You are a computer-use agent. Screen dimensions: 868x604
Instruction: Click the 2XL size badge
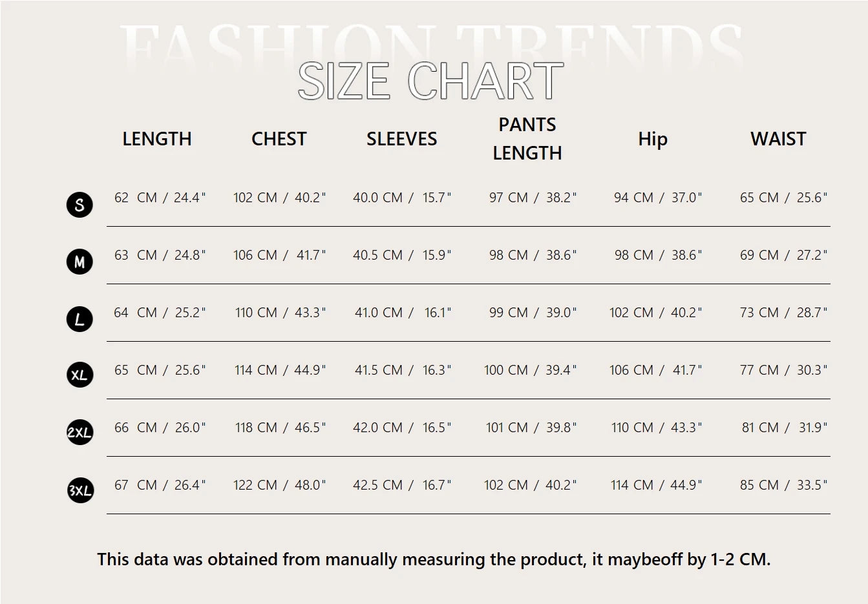coord(79,432)
